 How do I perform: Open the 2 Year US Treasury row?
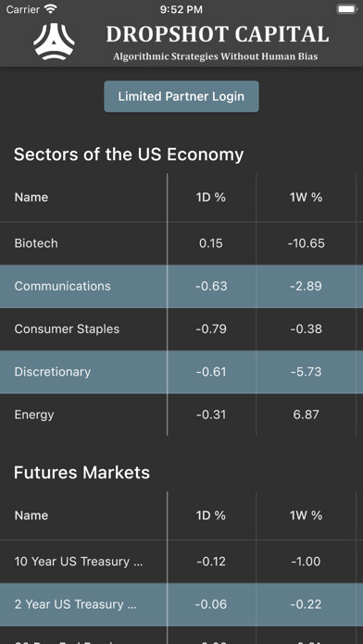181,604
